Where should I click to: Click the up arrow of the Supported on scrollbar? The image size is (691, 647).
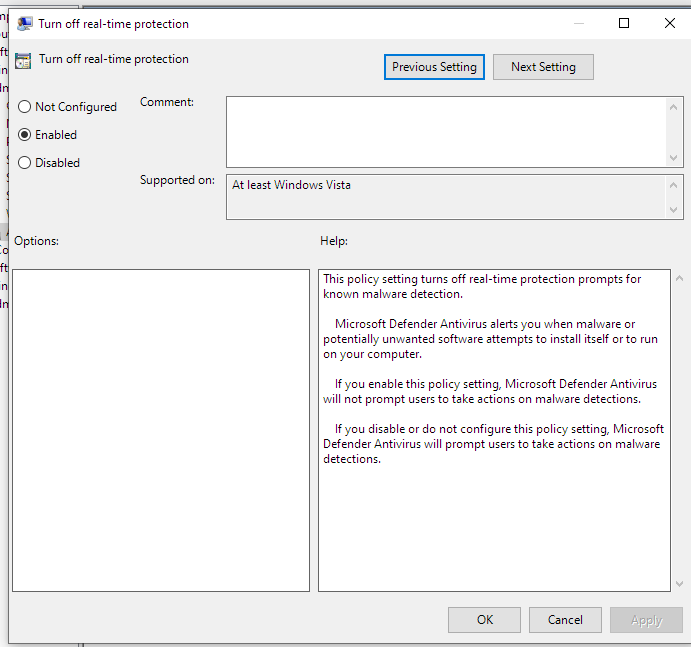coord(673,185)
